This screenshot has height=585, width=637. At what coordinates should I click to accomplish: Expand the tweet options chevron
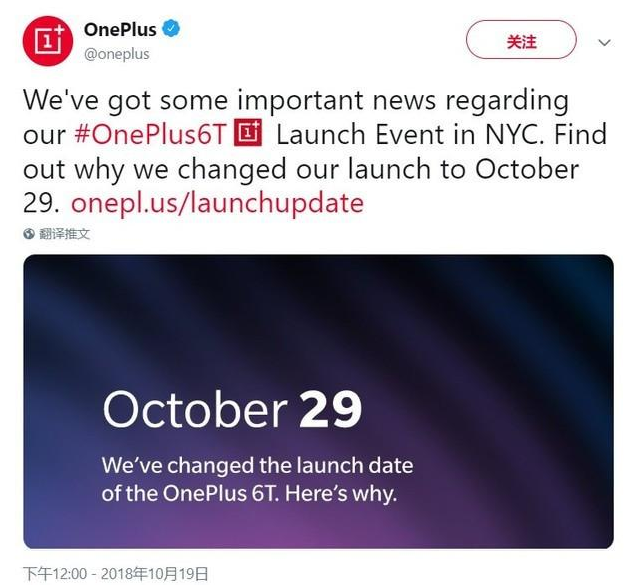click(604, 42)
